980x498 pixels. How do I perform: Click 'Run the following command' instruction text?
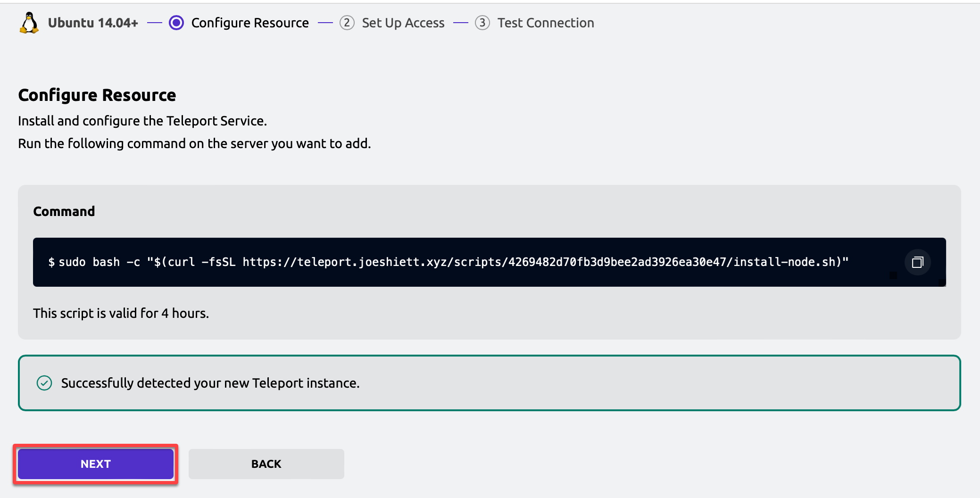tap(194, 144)
